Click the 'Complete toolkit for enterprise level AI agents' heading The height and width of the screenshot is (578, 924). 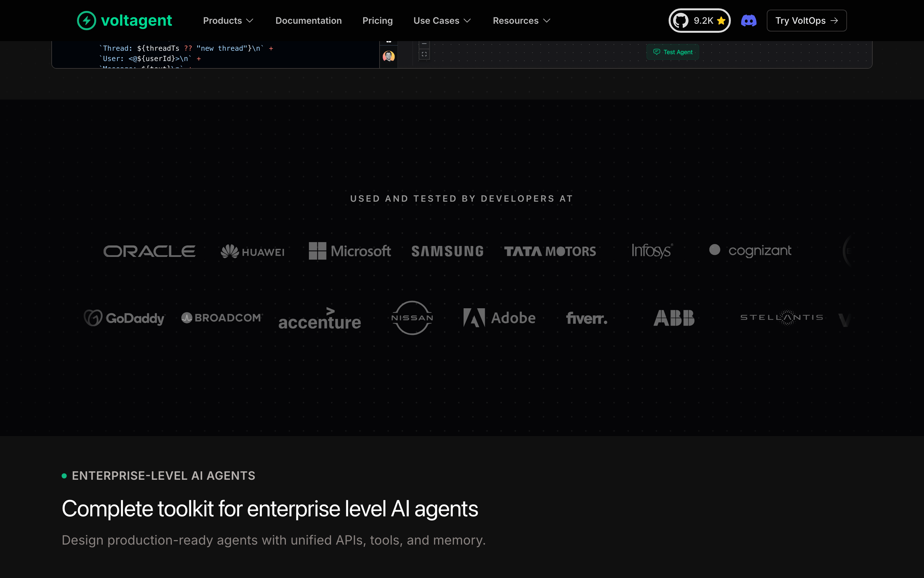pos(269,509)
